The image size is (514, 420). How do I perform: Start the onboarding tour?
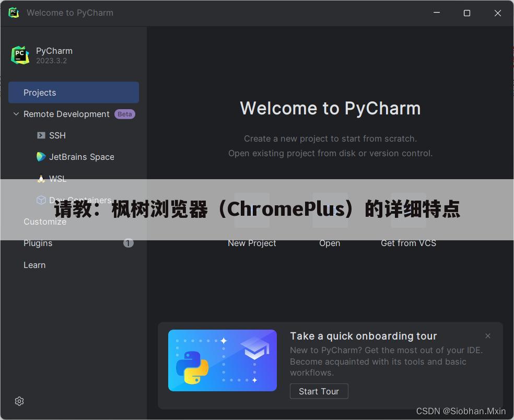pyautogui.click(x=319, y=391)
